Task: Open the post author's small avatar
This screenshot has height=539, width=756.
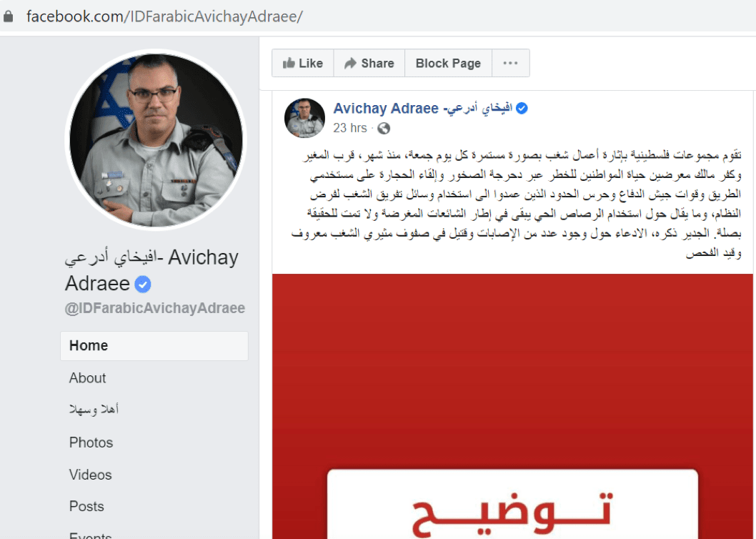Action: 304,118
